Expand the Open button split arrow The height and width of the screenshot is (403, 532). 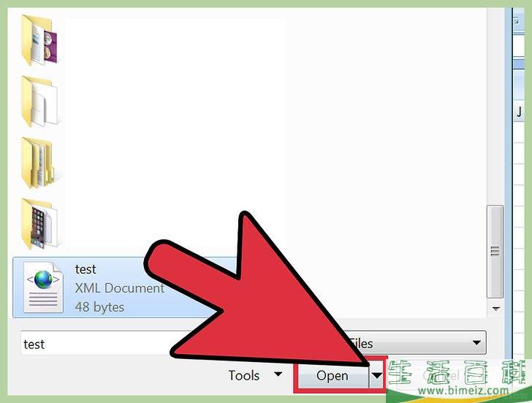(376, 375)
